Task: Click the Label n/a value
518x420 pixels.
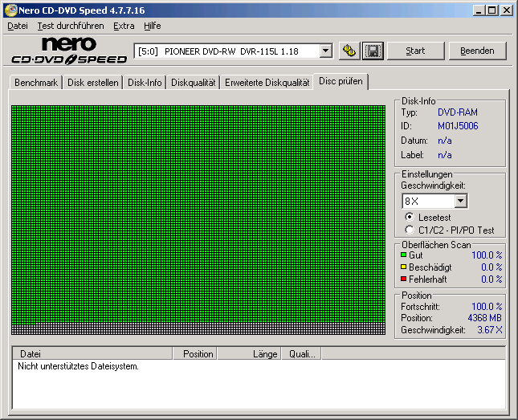Action: 445,155
